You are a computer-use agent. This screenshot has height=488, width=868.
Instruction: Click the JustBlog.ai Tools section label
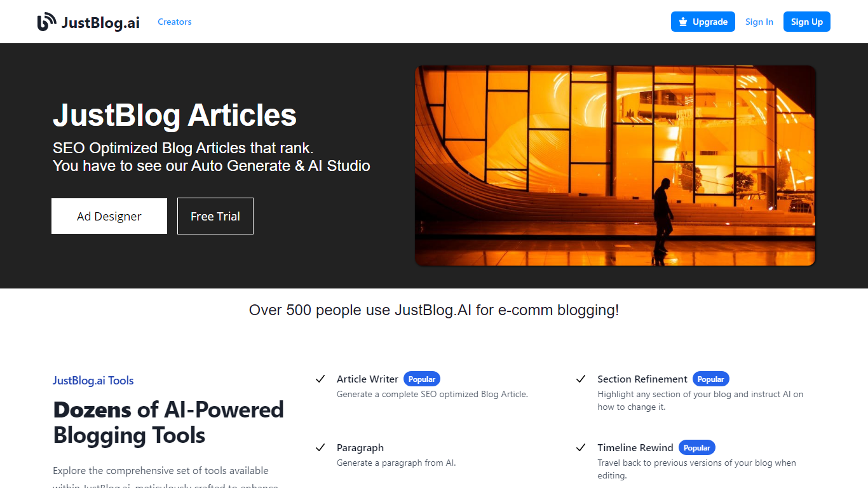click(93, 381)
